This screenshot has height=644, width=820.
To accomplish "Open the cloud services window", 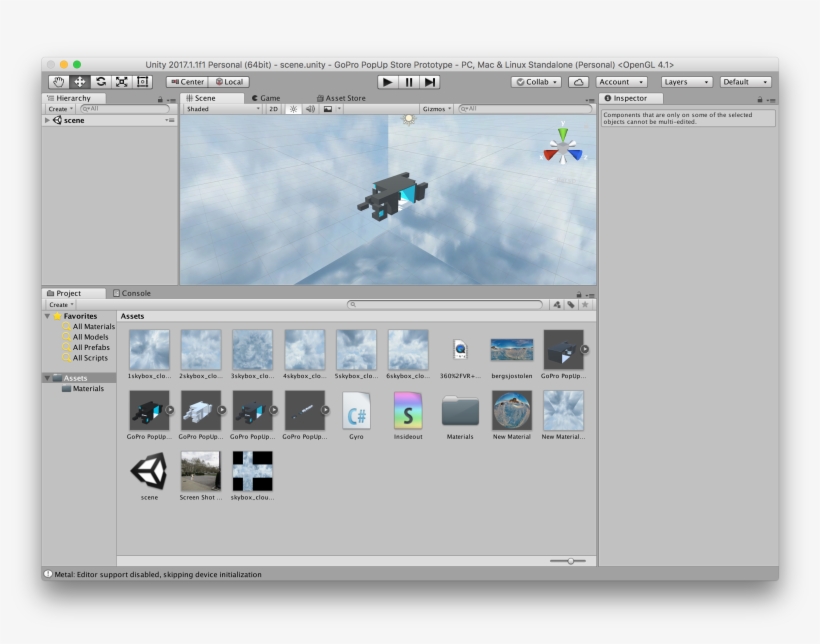I will [x=580, y=82].
